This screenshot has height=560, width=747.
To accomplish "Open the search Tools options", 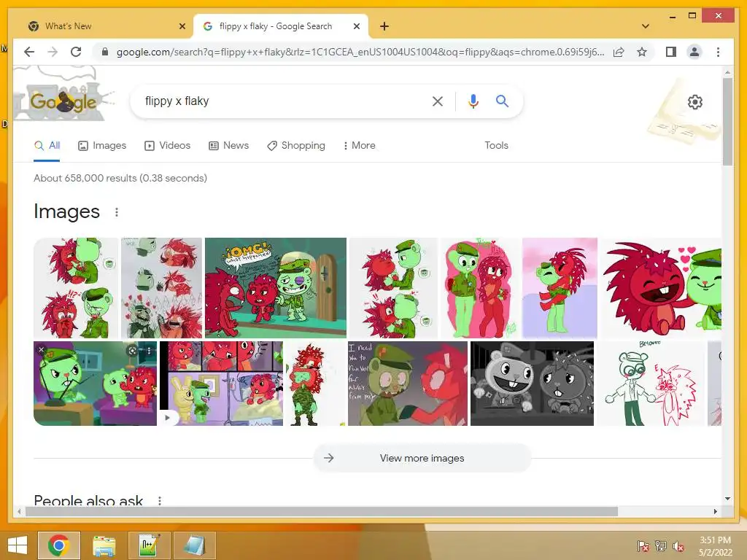I will 496,145.
